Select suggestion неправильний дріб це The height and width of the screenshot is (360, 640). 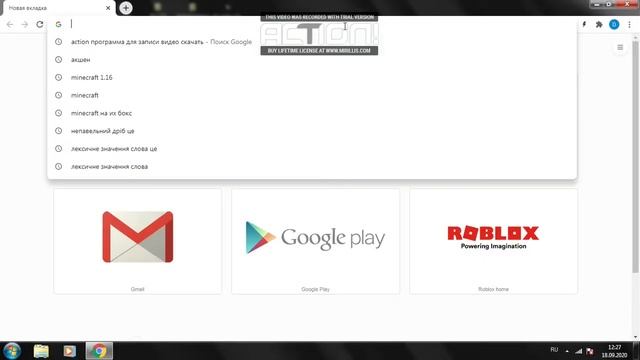pyautogui.click(x=312, y=131)
